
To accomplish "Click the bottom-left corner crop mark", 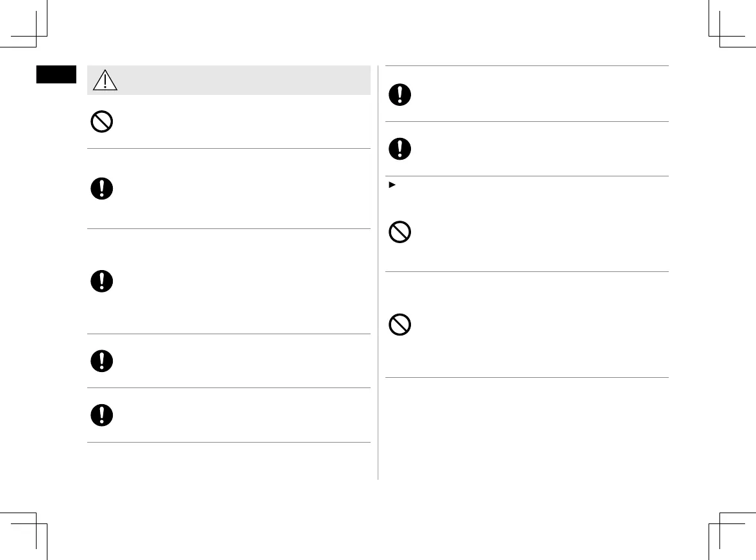I will [36, 523].
